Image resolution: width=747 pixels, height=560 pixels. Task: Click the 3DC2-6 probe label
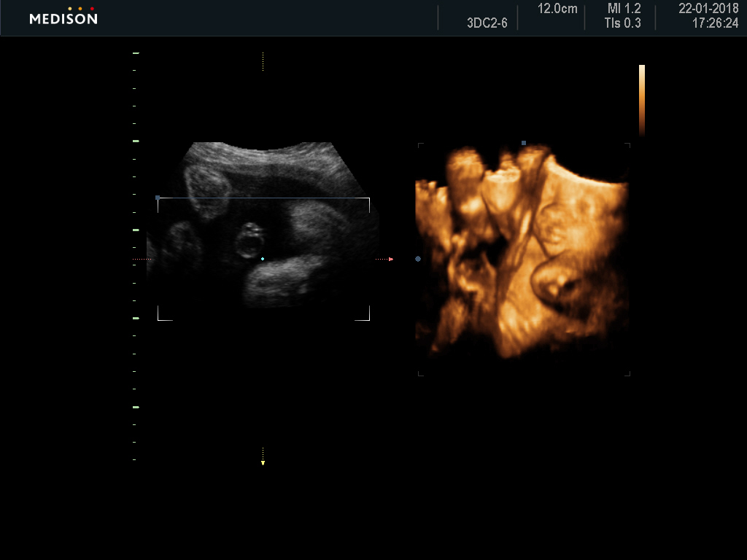click(487, 23)
